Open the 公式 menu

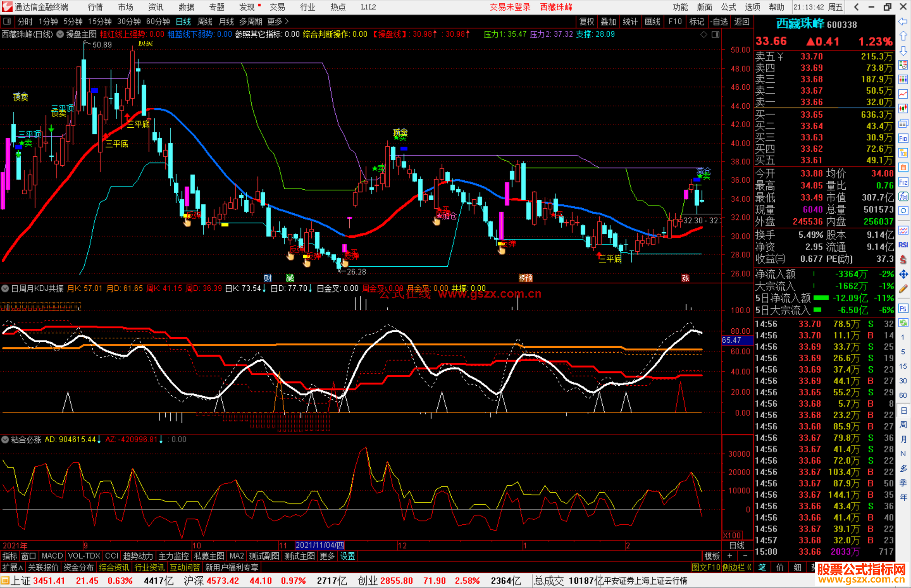728,7
